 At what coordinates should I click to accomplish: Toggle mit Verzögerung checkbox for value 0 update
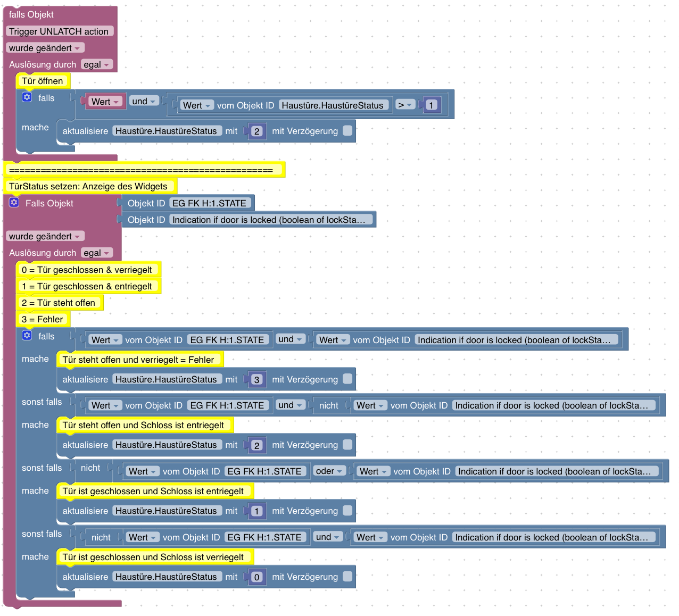coord(347,576)
